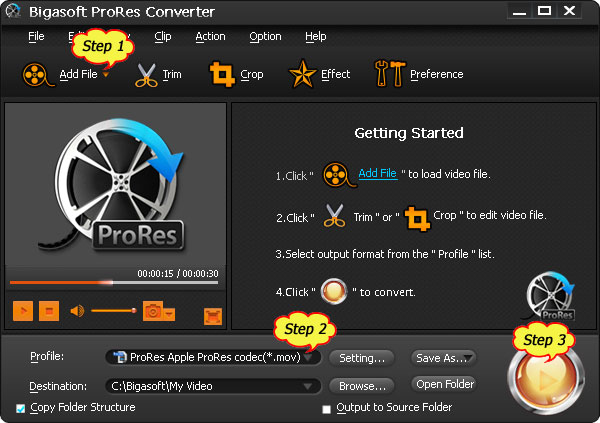Seek on the video progress bar

click(x=114, y=283)
